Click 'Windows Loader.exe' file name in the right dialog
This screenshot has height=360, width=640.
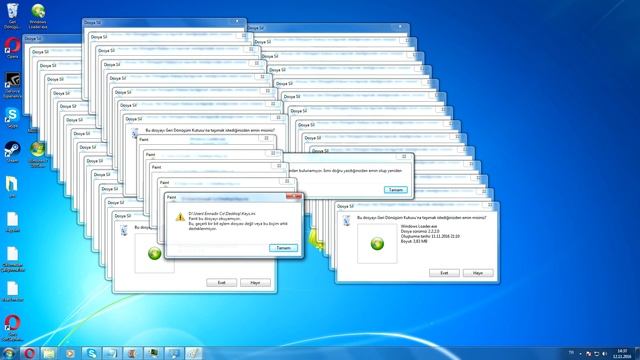(419, 226)
